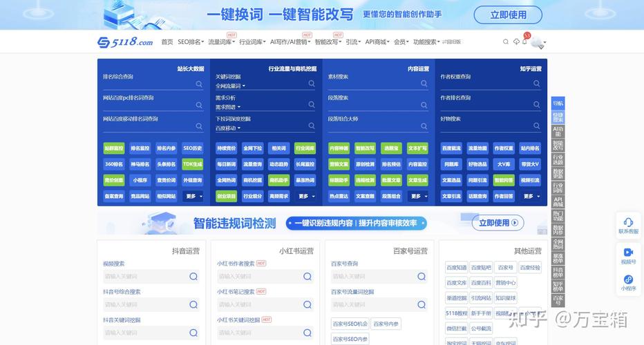Click search icon for 好物搜索
The height and width of the screenshot is (345, 644).
tap(536, 126)
